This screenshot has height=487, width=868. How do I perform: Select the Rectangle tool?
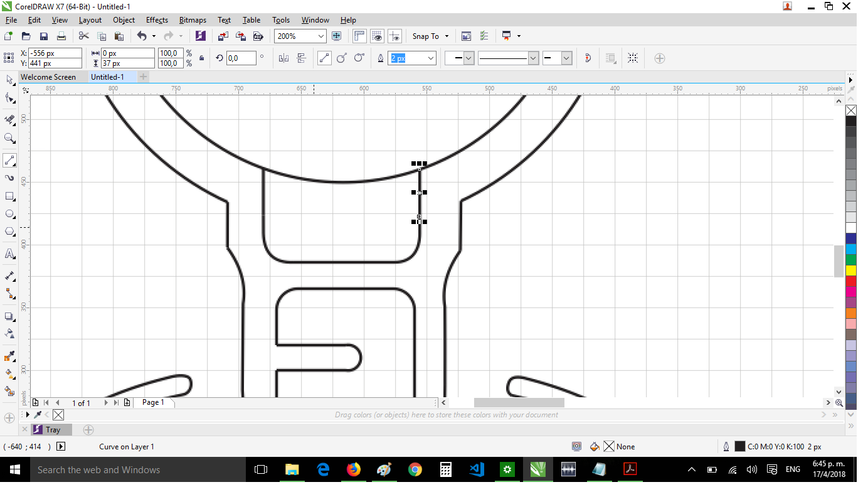9,196
